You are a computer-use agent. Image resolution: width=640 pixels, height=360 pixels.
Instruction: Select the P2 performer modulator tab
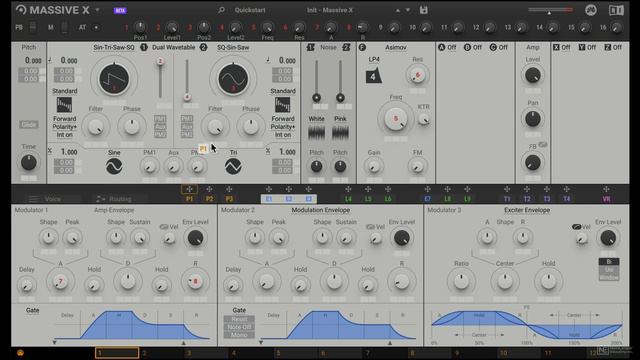(209, 199)
